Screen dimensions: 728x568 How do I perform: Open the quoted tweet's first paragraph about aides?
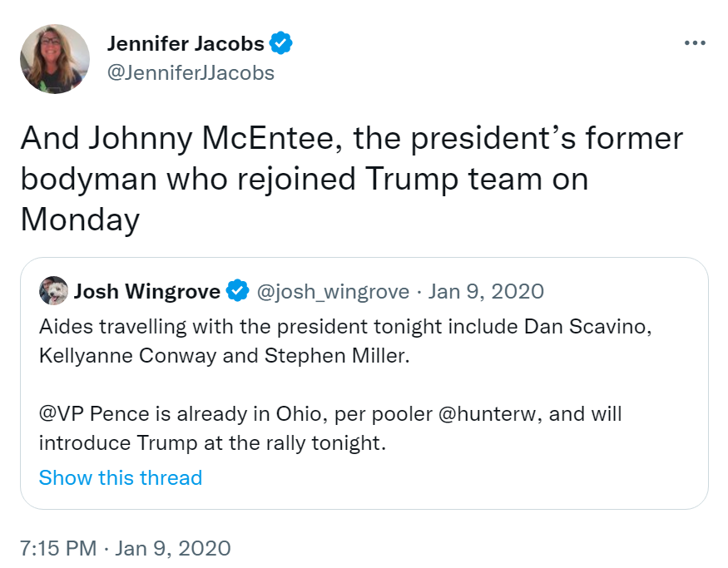[345, 341]
